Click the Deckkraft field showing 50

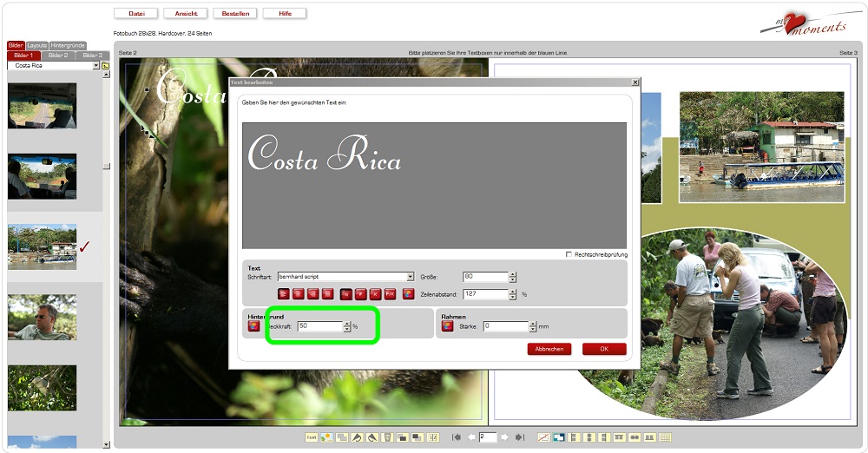[x=320, y=326]
